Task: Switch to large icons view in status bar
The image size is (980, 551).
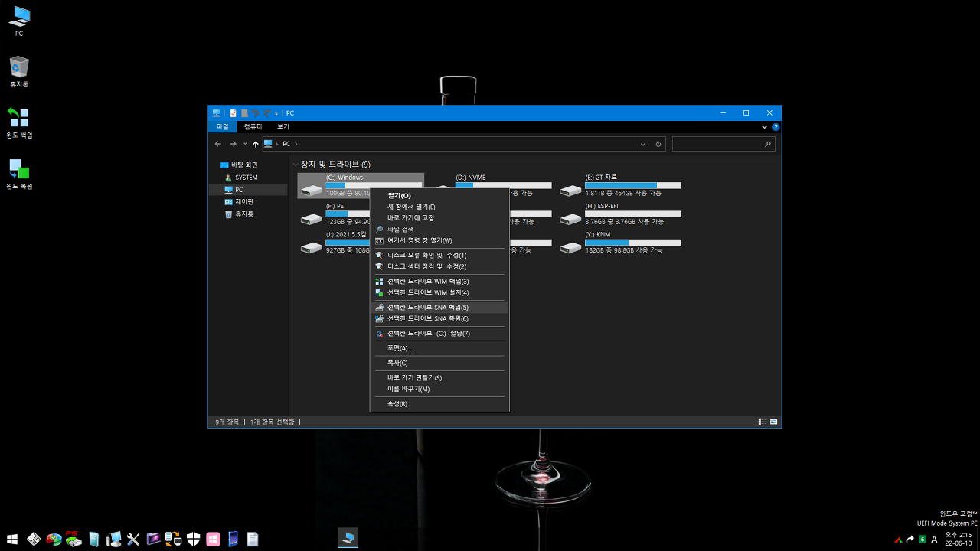Action: [x=774, y=422]
